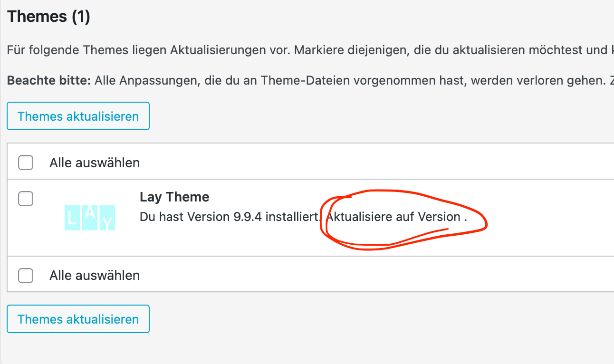The height and width of the screenshot is (364, 614).
Task: Click the top "Themes aktualisieren" button
Action: (78, 116)
